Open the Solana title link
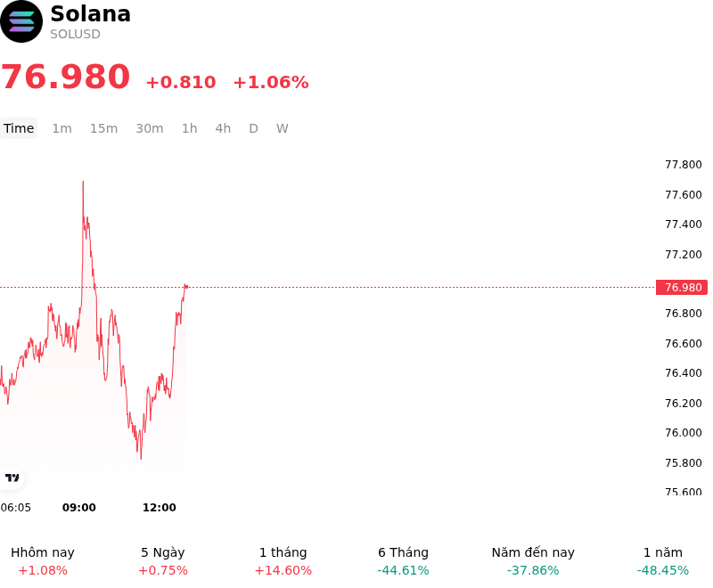This screenshot has height=588, width=713. coord(91,13)
